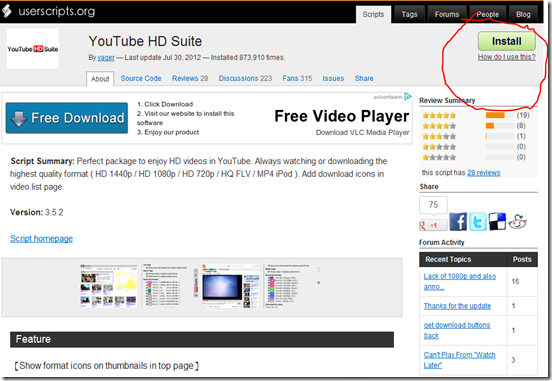Screen dimensions: 552x381
Task: Share on Reddit using the alien icon
Action: point(517,222)
